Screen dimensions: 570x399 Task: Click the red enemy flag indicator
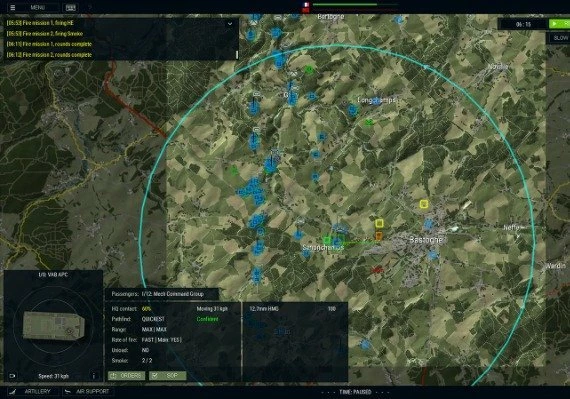pos(306,10)
